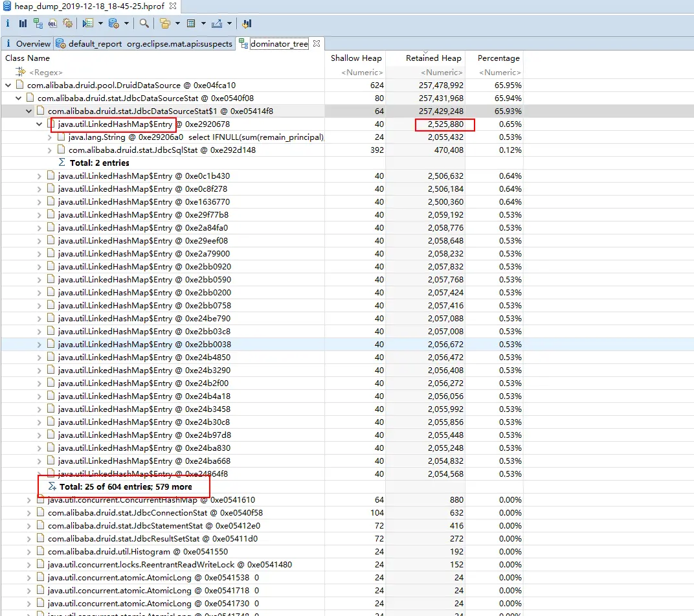Open Calculate Retained Size dropdown arrow
694x616 pixels.
pyautogui.click(x=203, y=23)
